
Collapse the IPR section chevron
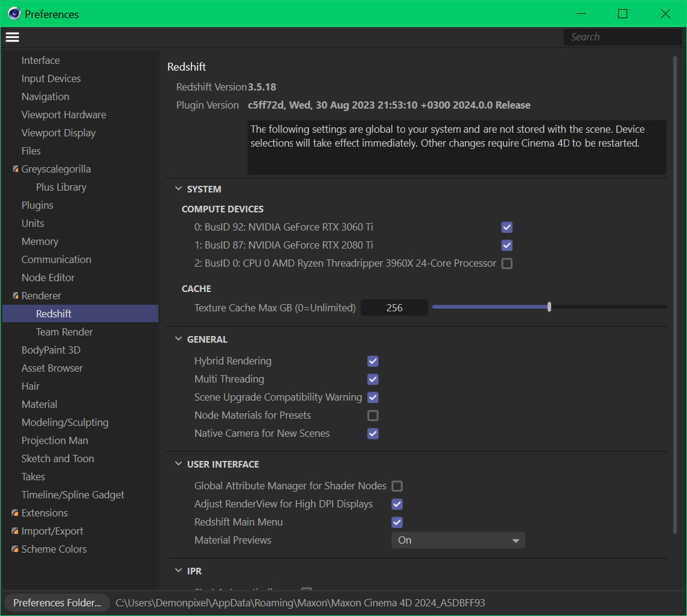point(178,571)
